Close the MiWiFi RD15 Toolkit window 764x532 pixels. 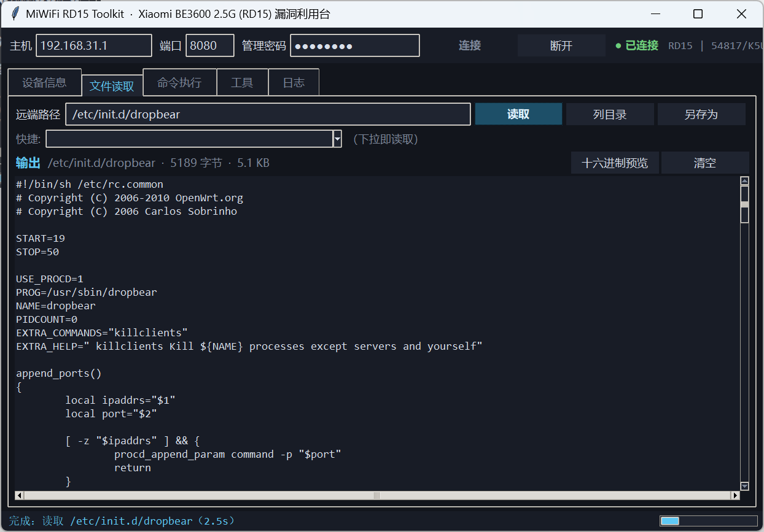[741, 14]
